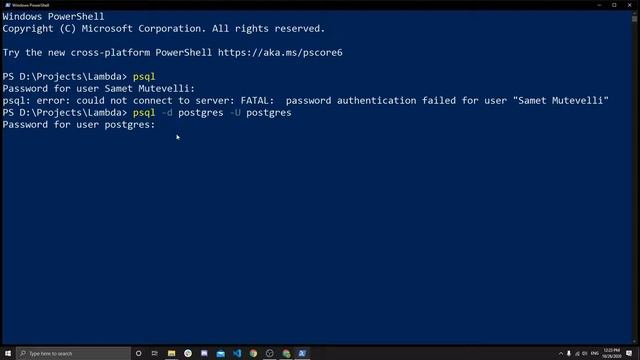Click the 'Password for user Samet Mutevelli:' line
Image resolution: width=640 pixels, height=360 pixels.
(x=99, y=89)
